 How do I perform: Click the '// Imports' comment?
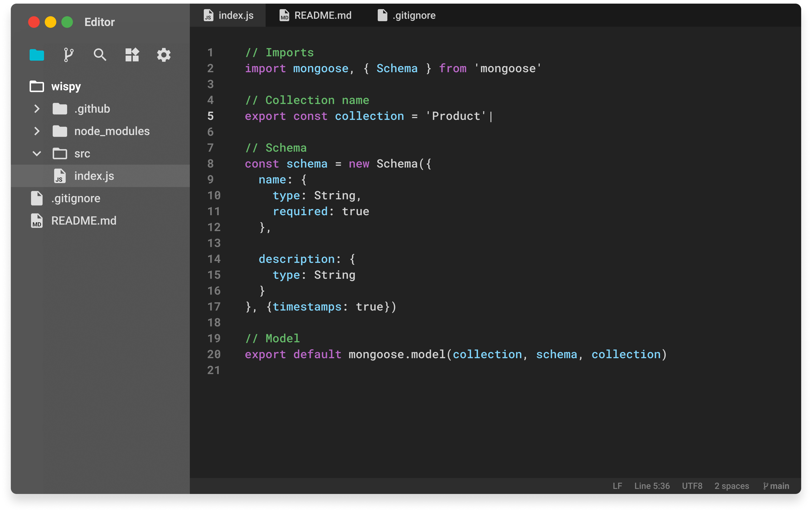pos(279,53)
